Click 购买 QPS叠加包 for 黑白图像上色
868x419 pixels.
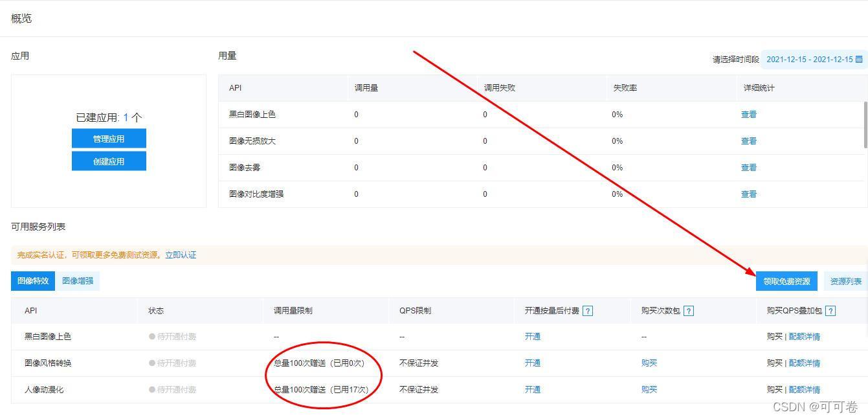[x=775, y=337]
